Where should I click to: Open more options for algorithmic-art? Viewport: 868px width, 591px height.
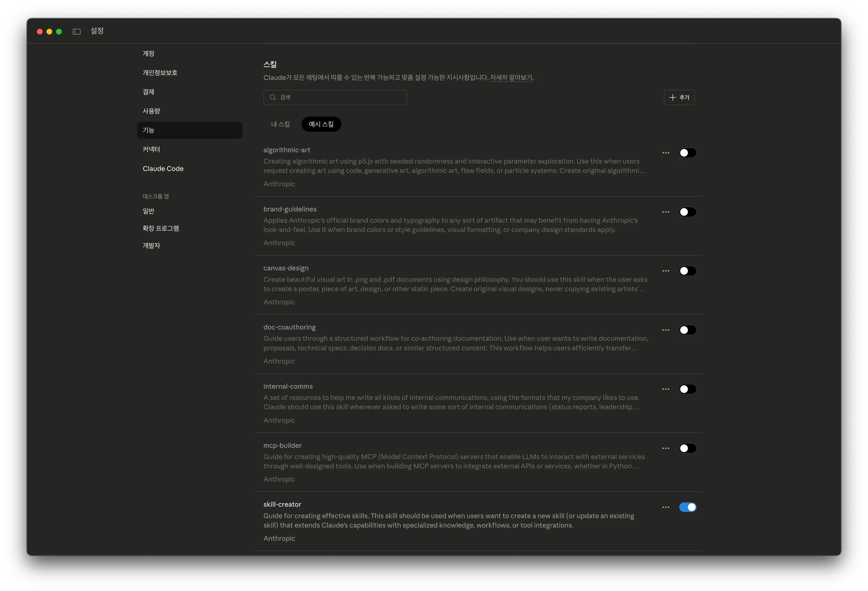click(666, 153)
